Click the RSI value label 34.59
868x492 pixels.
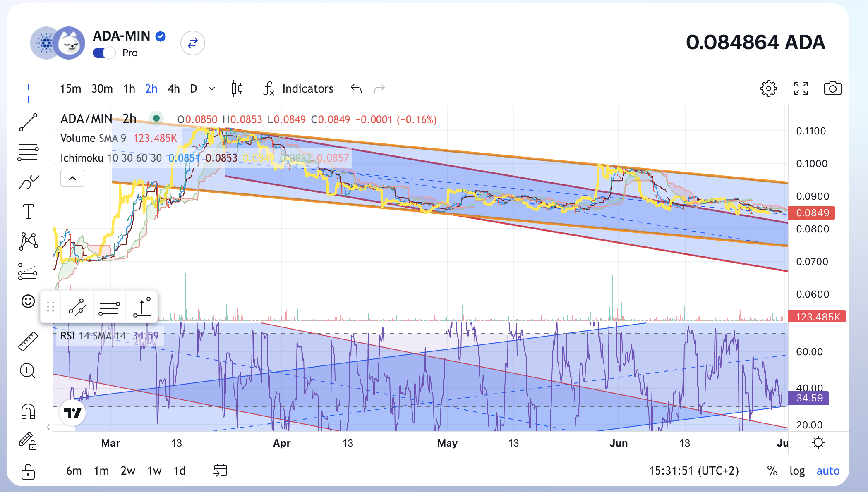pyautogui.click(x=808, y=398)
